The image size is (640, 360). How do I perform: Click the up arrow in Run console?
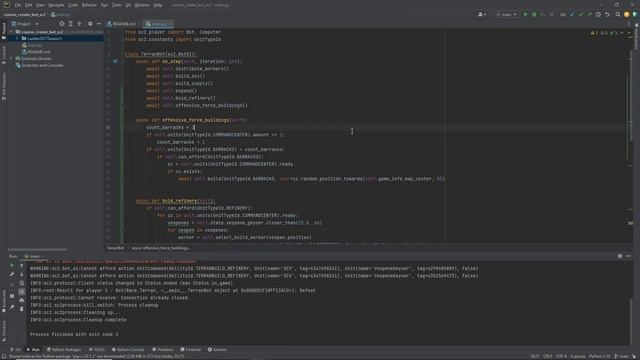tap(22, 265)
